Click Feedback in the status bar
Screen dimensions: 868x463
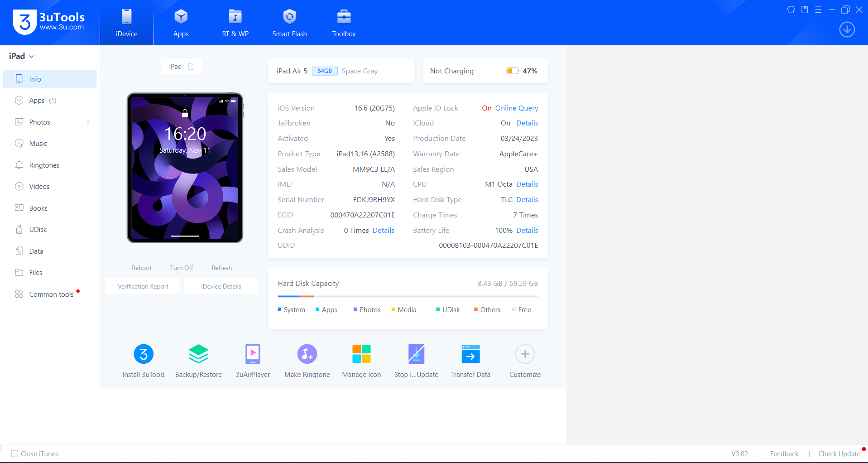pyautogui.click(x=784, y=454)
